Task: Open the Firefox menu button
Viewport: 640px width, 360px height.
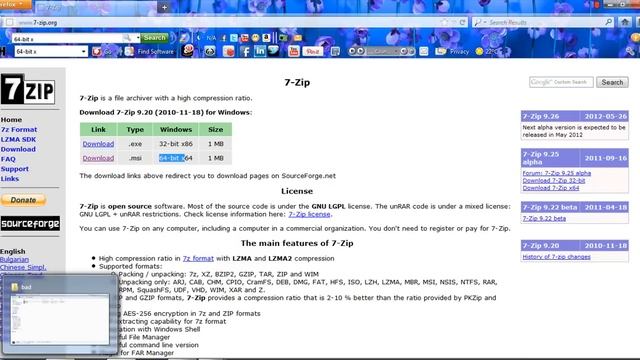Action: tap(15, 4)
